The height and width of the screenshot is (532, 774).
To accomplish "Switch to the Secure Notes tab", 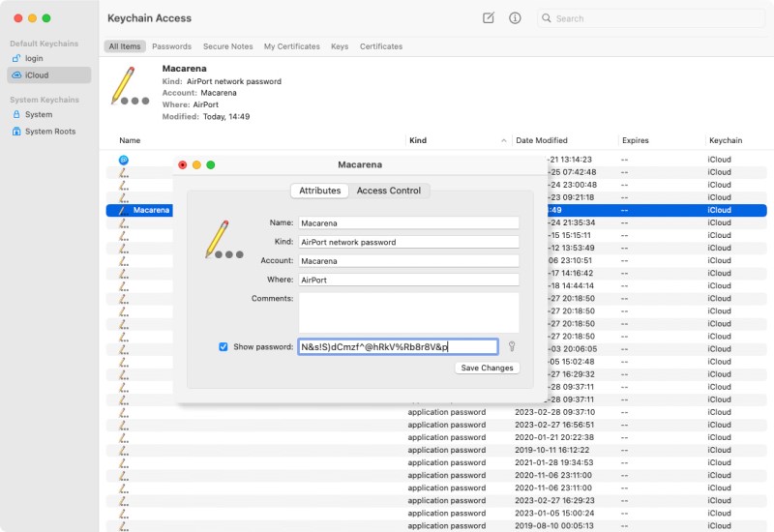I will [x=227, y=46].
